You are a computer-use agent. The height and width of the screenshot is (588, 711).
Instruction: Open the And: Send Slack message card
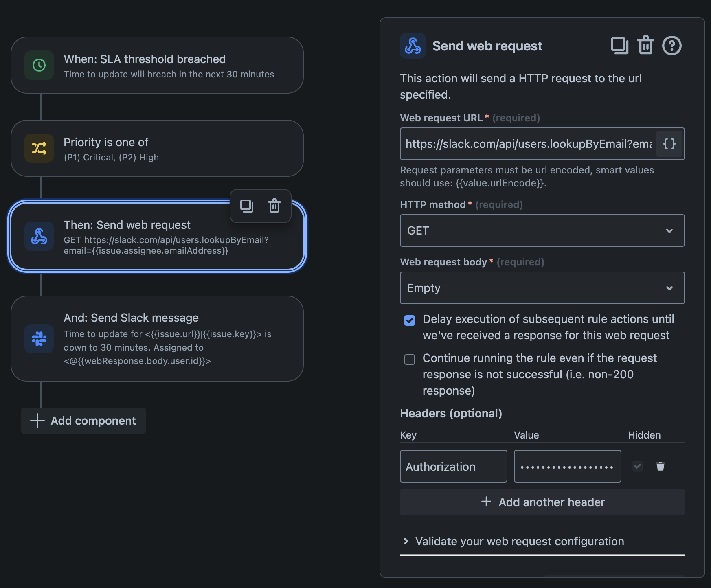[157, 339]
